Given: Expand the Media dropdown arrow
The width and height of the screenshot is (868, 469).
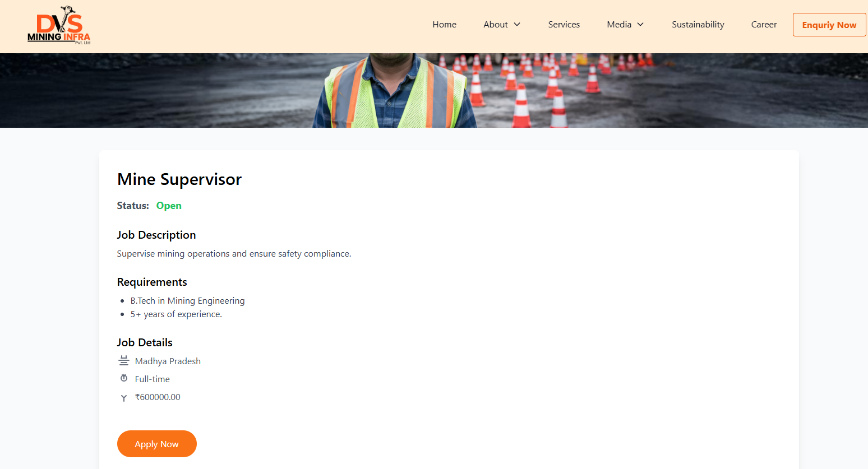Looking at the screenshot, I should (x=640, y=25).
